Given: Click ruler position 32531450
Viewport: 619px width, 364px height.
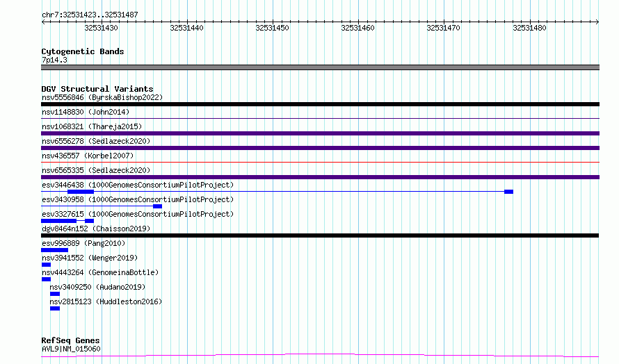Looking at the screenshot, I should 273,28.
